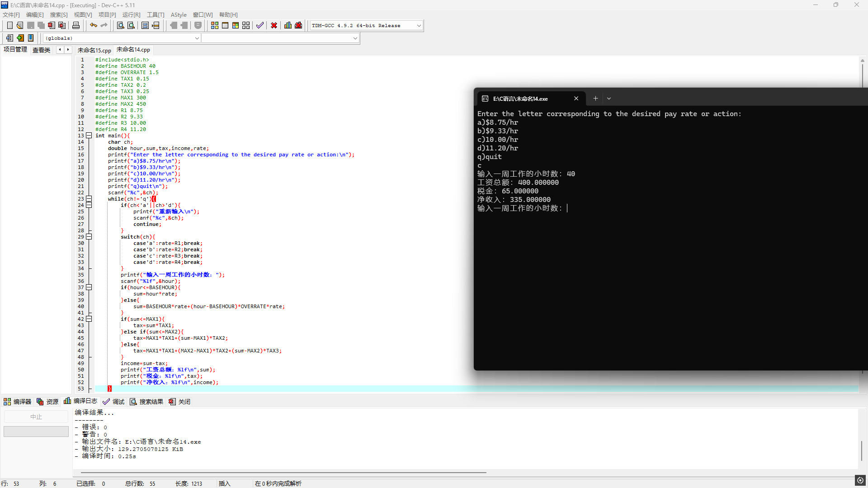The image size is (868, 488).
Task: Click the New file toolbar icon
Action: pos(10,25)
